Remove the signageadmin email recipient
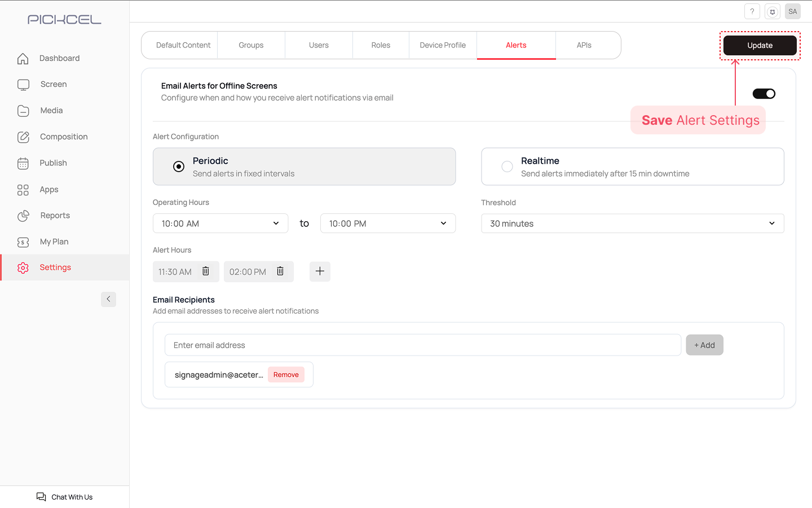Image resolution: width=812 pixels, height=508 pixels. (286, 375)
